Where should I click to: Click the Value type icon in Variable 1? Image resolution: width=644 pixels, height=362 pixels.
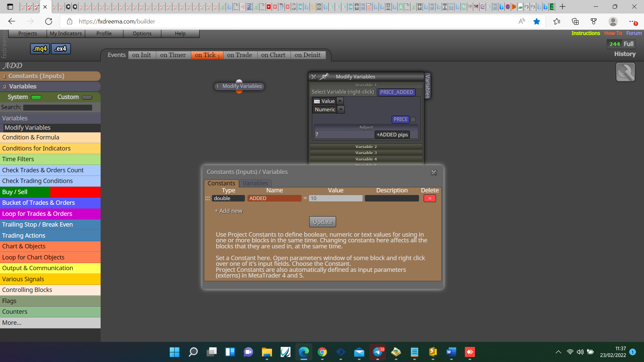(x=317, y=101)
